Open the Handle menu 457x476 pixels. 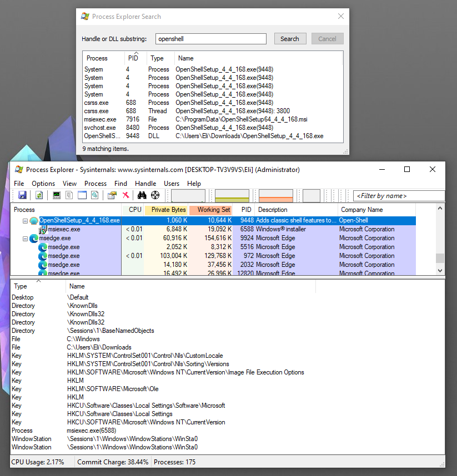145,184
